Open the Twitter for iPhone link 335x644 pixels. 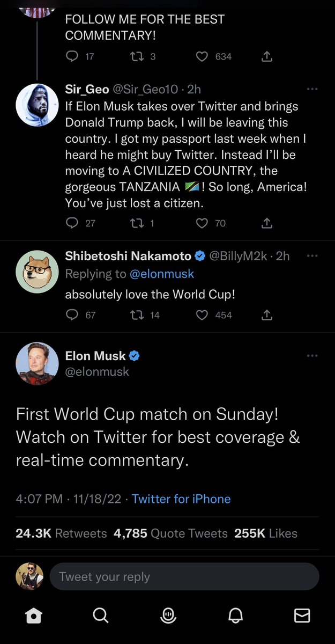[181, 499]
